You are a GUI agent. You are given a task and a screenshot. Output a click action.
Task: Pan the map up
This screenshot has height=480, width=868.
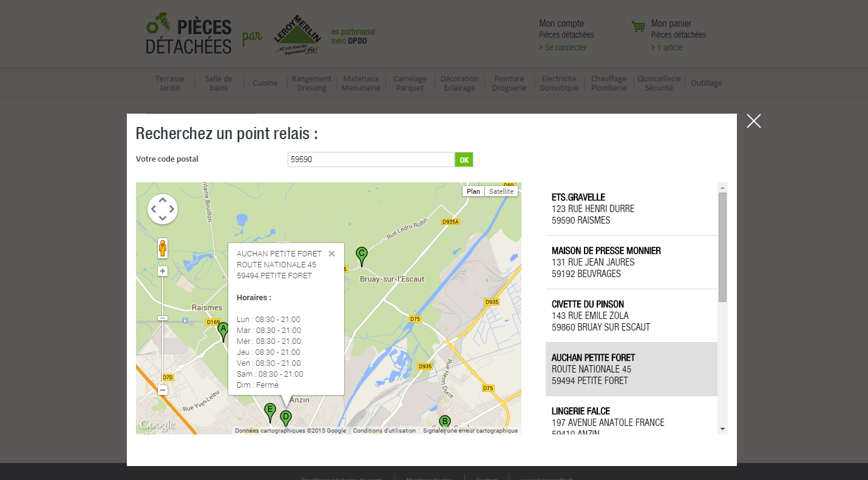coord(163,200)
